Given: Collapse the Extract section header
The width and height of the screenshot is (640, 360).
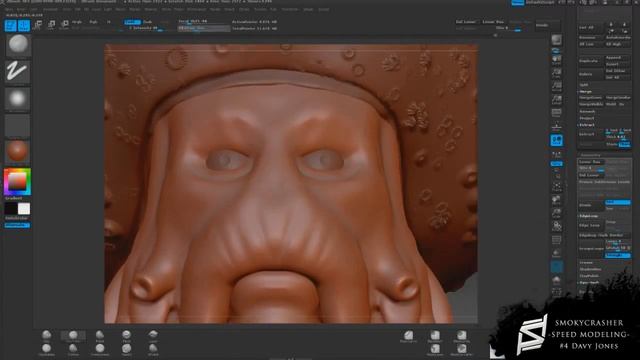Looking at the screenshot, I should click(587, 125).
